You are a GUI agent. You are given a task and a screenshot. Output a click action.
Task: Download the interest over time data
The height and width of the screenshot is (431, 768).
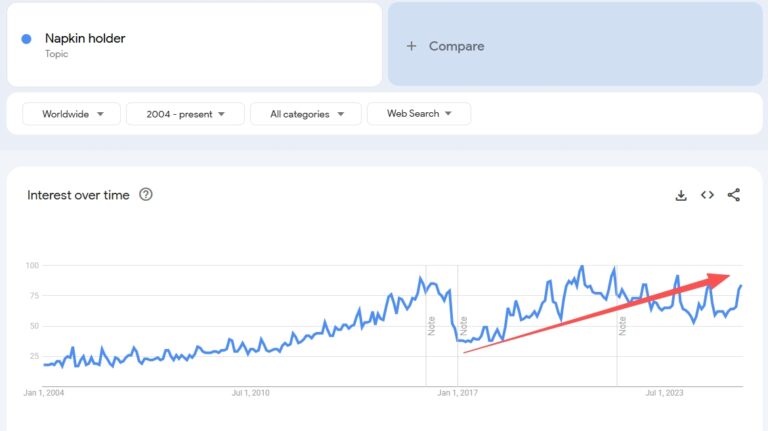(x=681, y=195)
